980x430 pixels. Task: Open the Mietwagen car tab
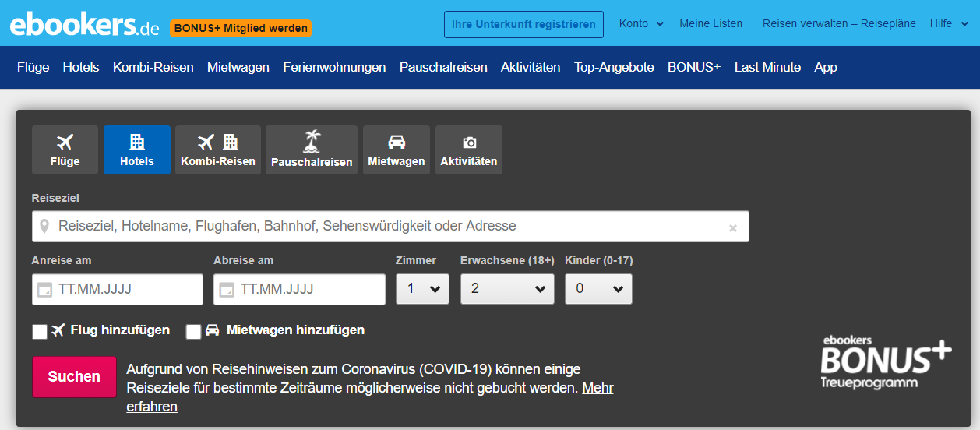point(397,150)
